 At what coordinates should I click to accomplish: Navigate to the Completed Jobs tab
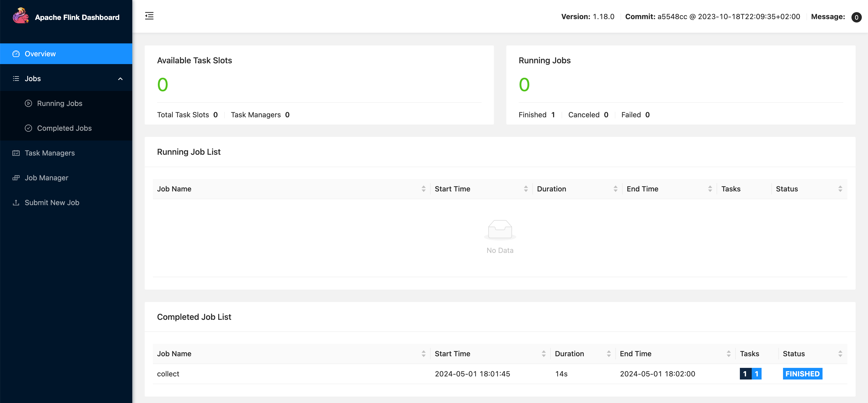click(x=64, y=128)
